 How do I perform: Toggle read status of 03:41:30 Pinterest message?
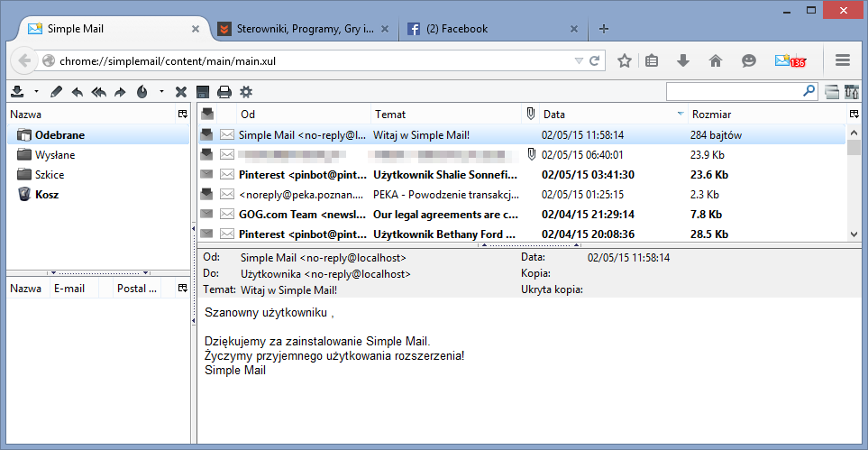(x=207, y=174)
